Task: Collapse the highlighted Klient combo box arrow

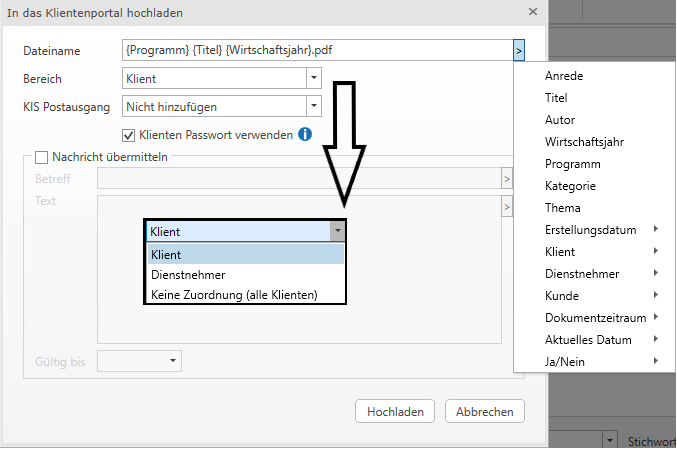Action: click(x=338, y=231)
